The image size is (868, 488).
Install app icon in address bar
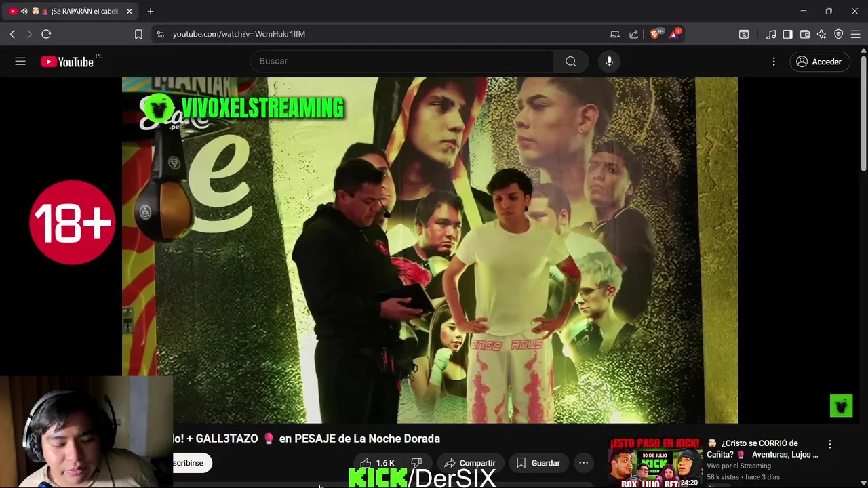pos(615,34)
